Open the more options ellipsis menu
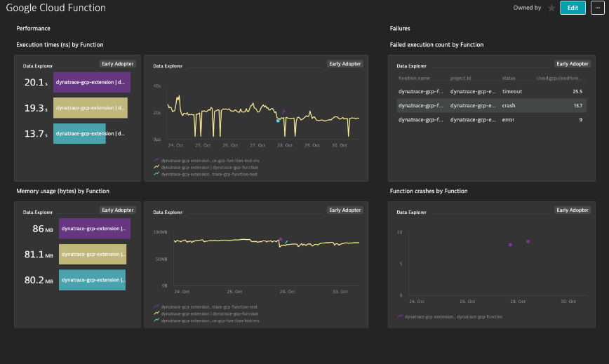The height and width of the screenshot is (364, 609). (597, 8)
